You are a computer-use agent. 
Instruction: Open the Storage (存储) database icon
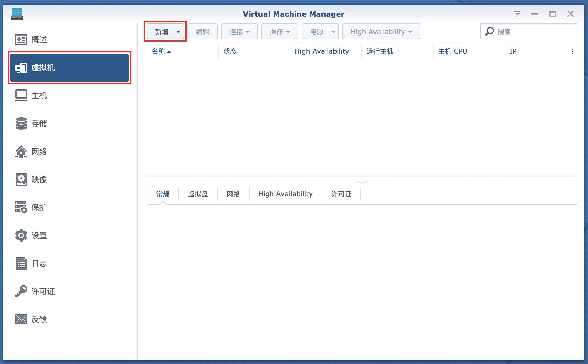[x=21, y=124]
